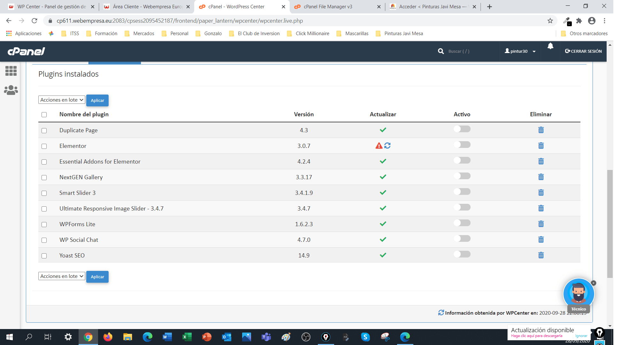Screen dimensions: 644x345
Task: Open a new browser tab
Action: (489, 7)
